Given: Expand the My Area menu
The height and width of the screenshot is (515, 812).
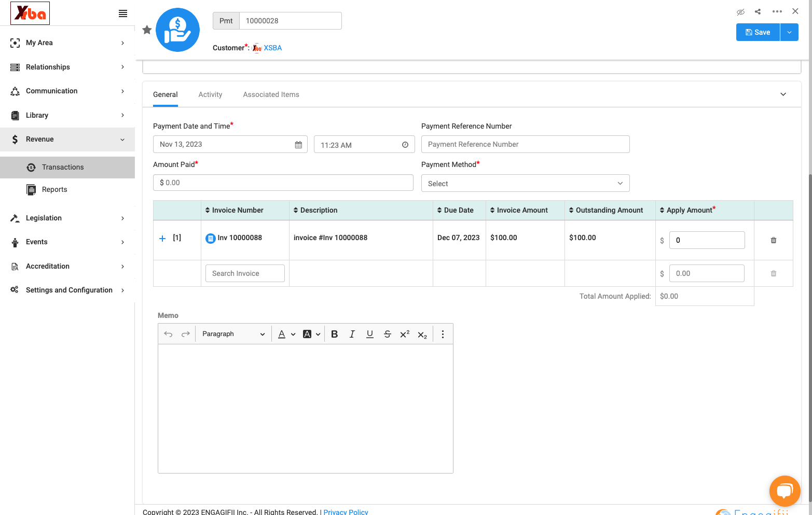Looking at the screenshot, I should (x=67, y=43).
